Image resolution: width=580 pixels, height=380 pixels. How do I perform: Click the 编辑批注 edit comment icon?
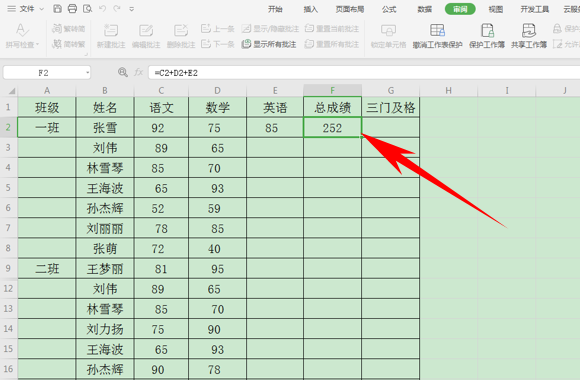pyautogui.click(x=146, y=30)
